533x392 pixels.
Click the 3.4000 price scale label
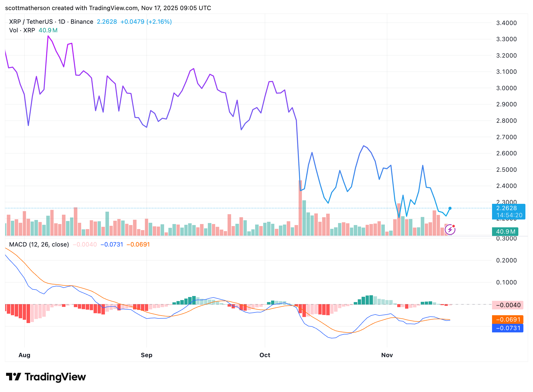coord(506,23)
